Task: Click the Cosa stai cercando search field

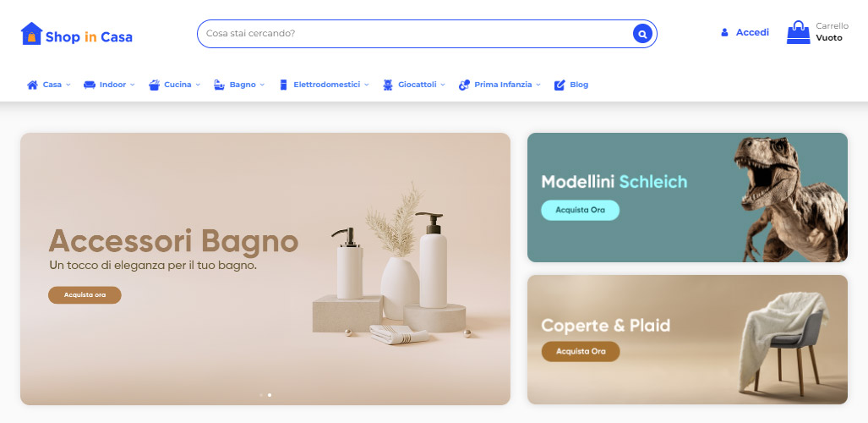Action: pos(415,34)
